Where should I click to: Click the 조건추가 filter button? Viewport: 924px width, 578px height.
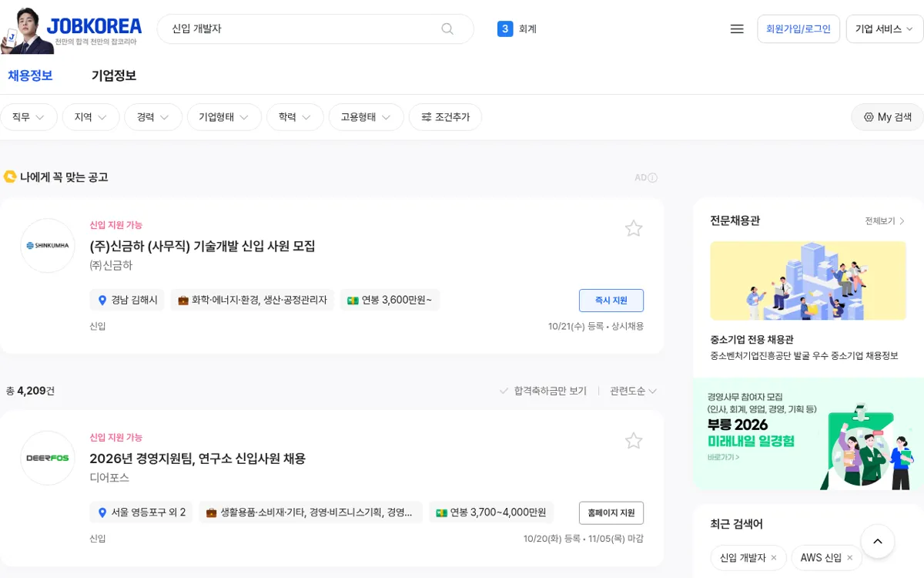point(445,117)
